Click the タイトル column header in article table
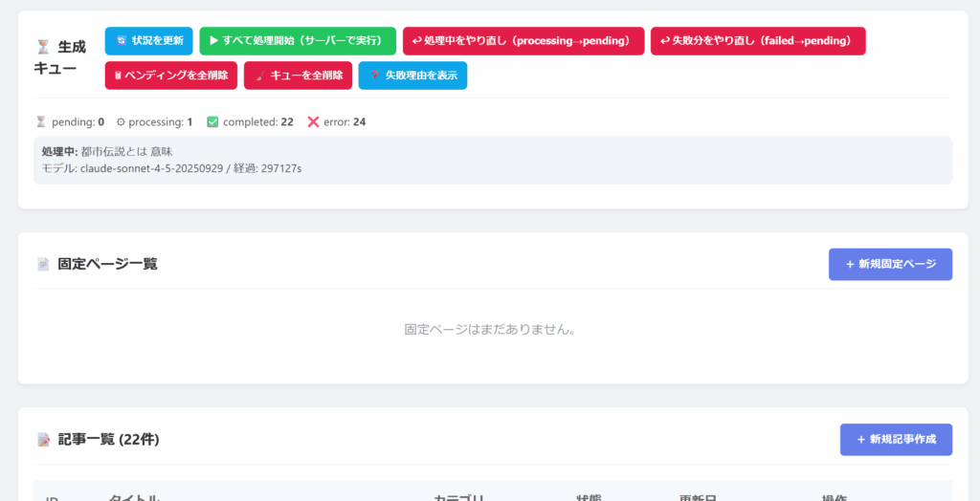 pyautogui.click(x=134, y=496)
